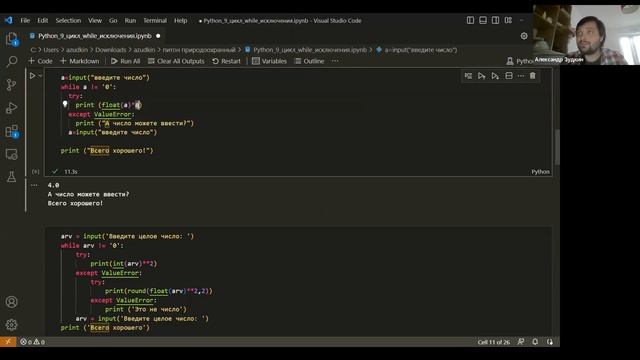Click the remote window indicator in status bar
The height and width of the screenshot is (360, 640).
coord(8,342)
